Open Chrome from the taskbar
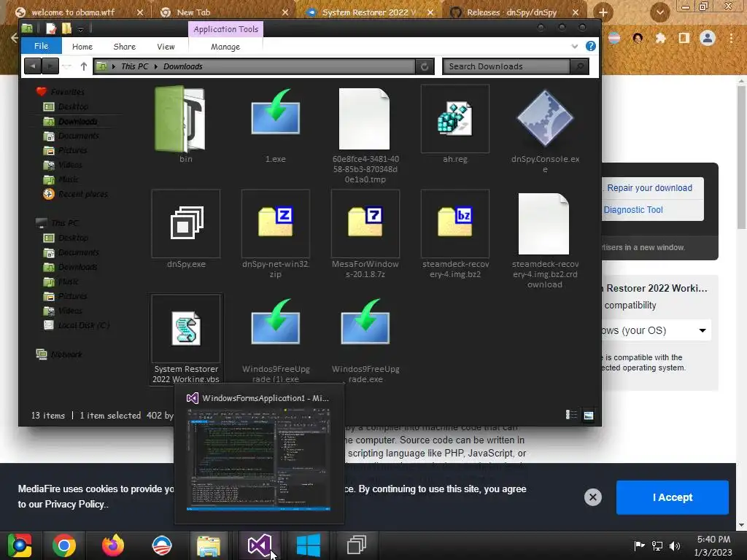Screen dimensions: 747x560 pyautogui.click(x=64, y=545)
